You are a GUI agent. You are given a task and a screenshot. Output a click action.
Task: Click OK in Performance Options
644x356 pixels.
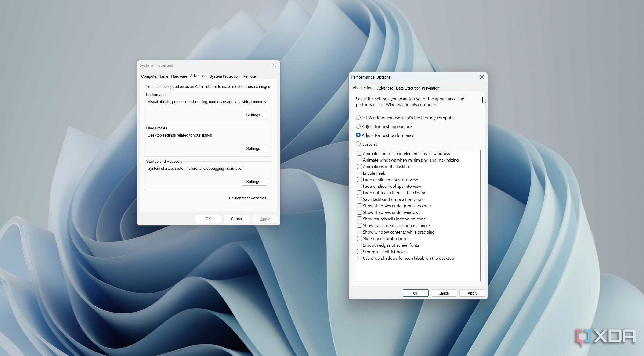pyautogui.click(x=416, y=293)
